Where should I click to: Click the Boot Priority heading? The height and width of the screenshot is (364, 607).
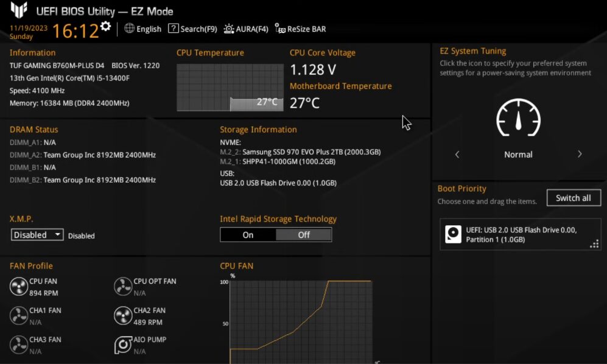tap(462, 189)
